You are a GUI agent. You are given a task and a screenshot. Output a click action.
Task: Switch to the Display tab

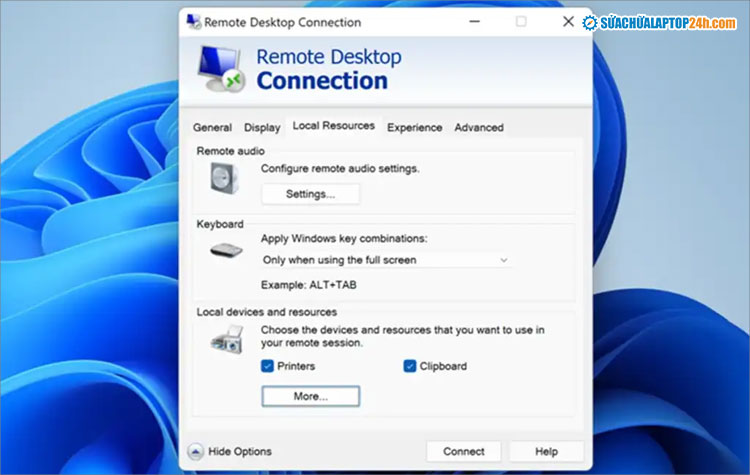pyautogui.click(x=262, y=128)
